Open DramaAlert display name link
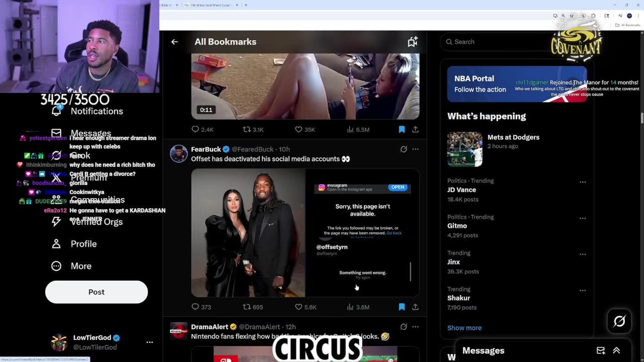This screenshot has width=644, height=362. tap(210, 327)
